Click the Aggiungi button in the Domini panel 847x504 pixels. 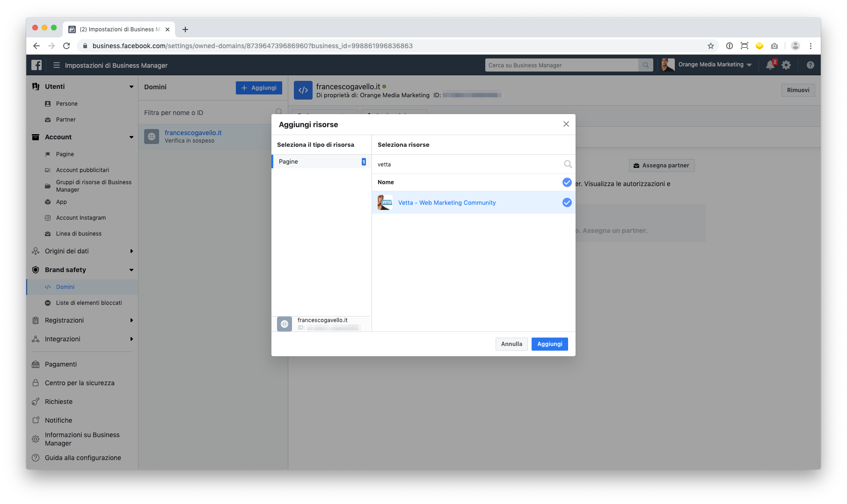(x=259, y=88)
